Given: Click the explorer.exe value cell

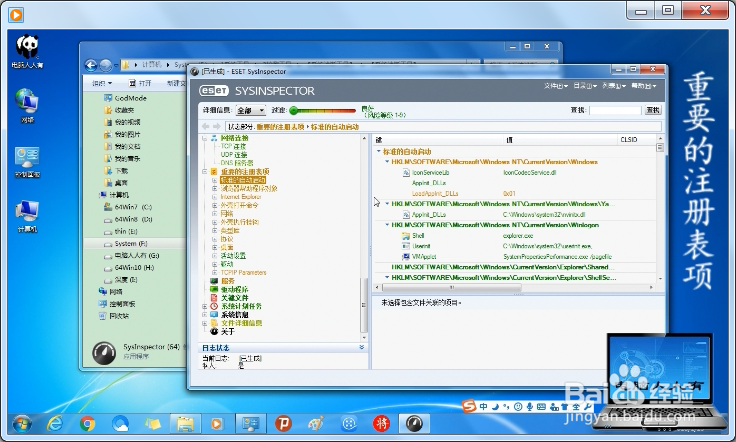Looking at the screenshot, I should tap(518, 236).
